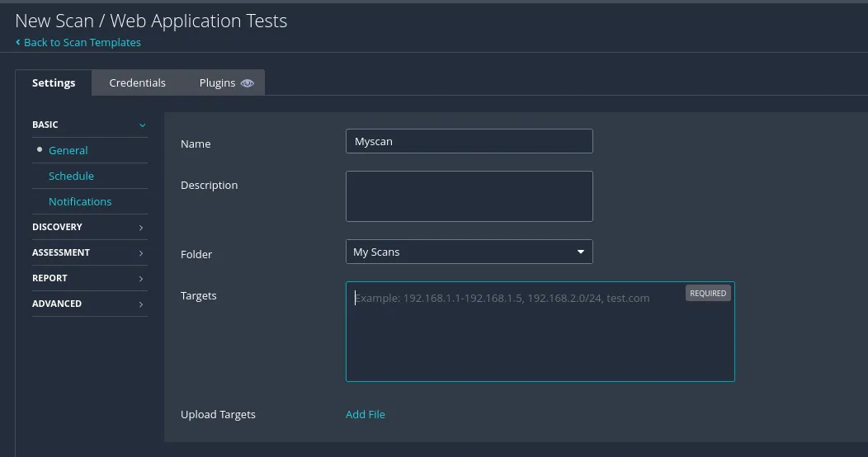Viewport: 868px width, 457px height.
Task: Open the Notifications settings page
Action: click(x=80, y=201)
